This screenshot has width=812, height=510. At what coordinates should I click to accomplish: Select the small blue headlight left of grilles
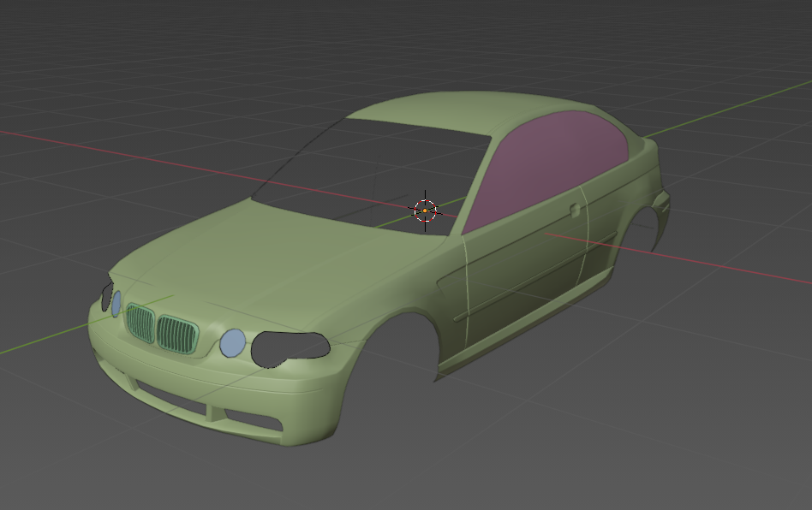pyautogui.click(x=116, y=304)
